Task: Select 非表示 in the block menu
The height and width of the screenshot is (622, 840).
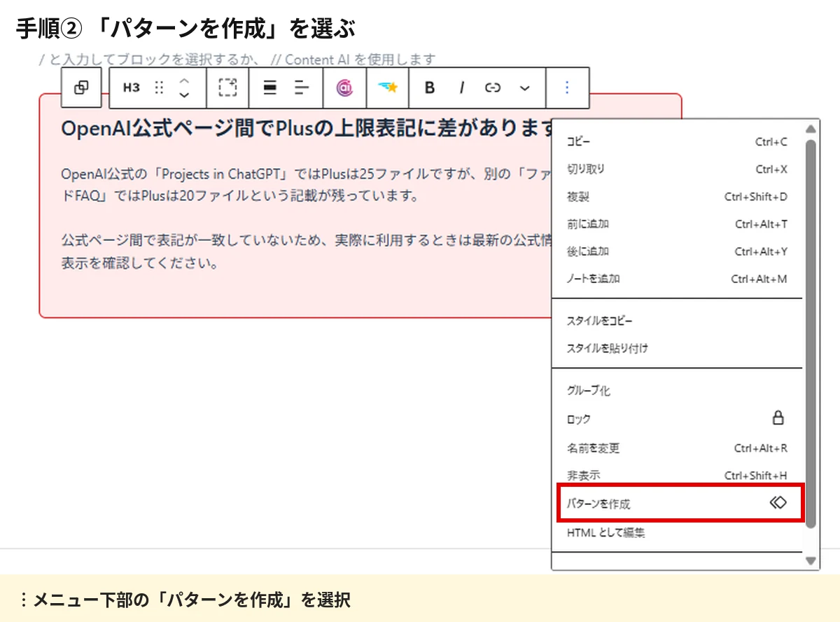Action: coord(677,476)
